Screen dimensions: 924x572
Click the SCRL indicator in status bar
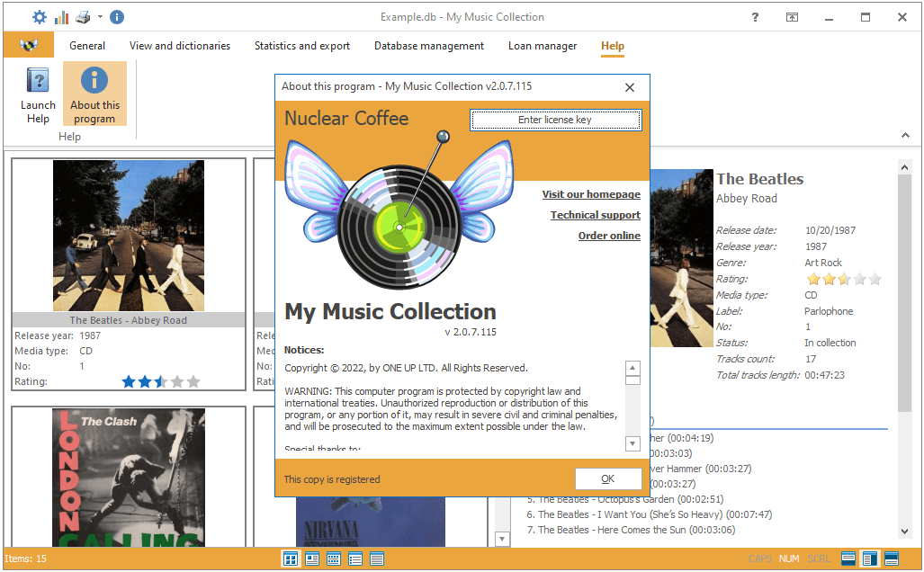click(819, 559)
